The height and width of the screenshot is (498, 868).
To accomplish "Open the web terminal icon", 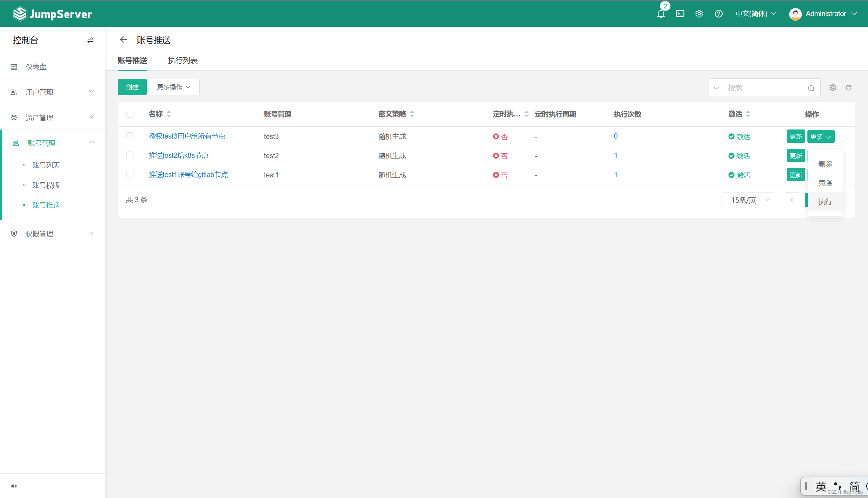I will [680, 14].
